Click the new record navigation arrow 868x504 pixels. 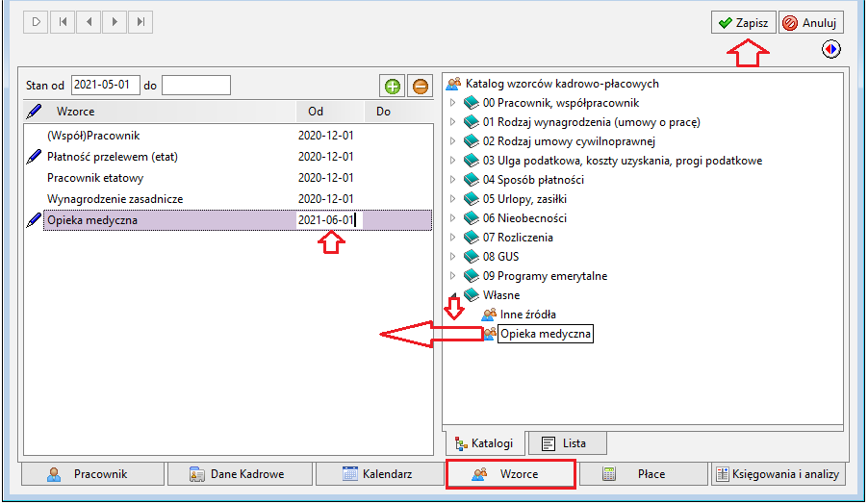pos(36,22)
